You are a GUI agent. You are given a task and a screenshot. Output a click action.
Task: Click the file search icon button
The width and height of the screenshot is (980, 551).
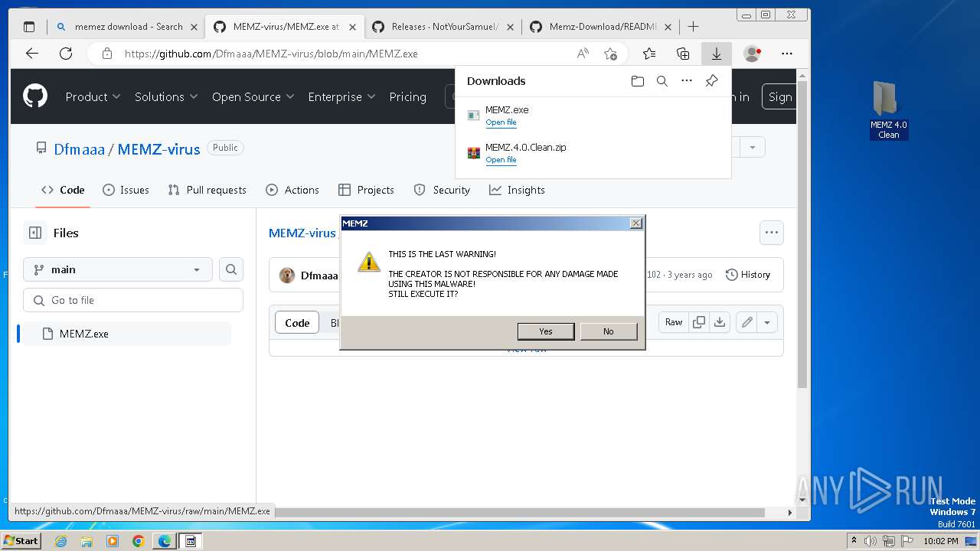(231, 269)
